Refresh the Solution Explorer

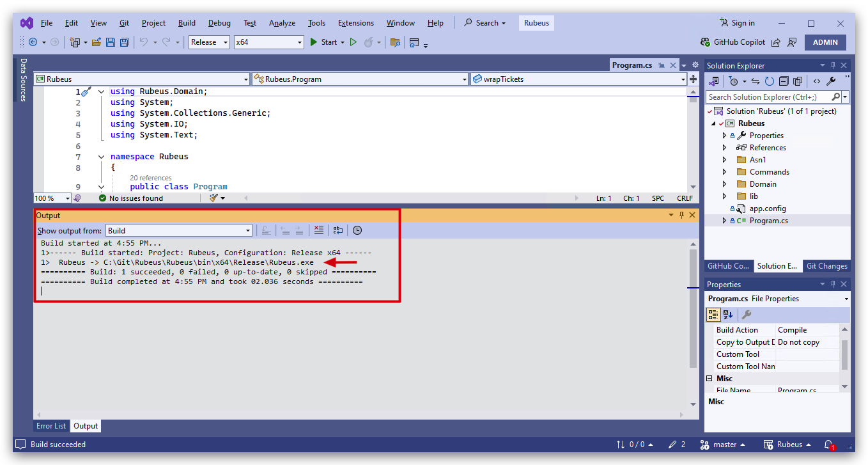click(x=770, y=81)
